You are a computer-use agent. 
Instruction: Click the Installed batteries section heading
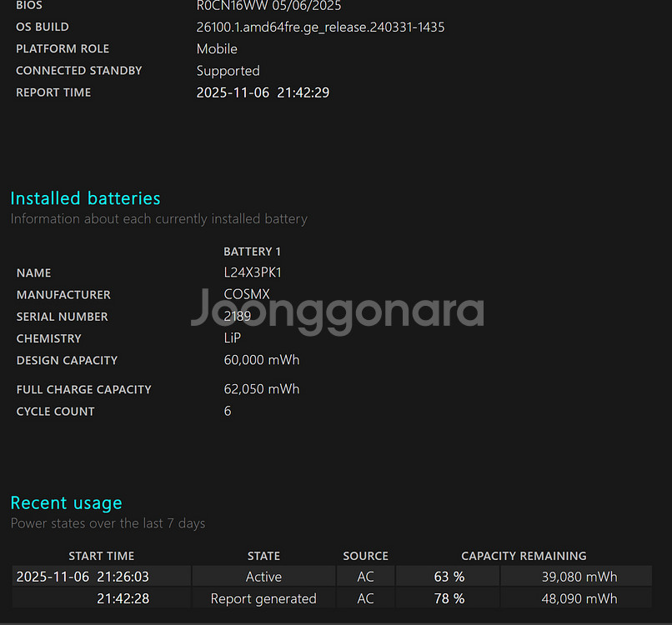[85, 198]
